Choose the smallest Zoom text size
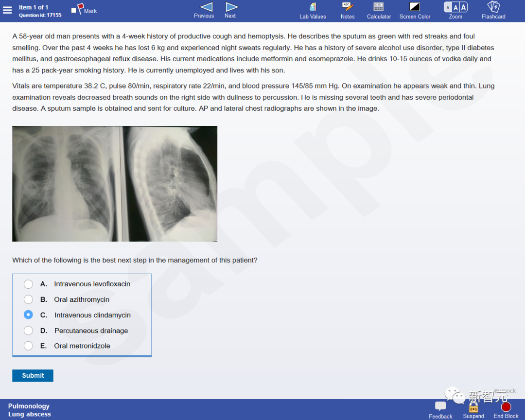 tap(448, 7)
